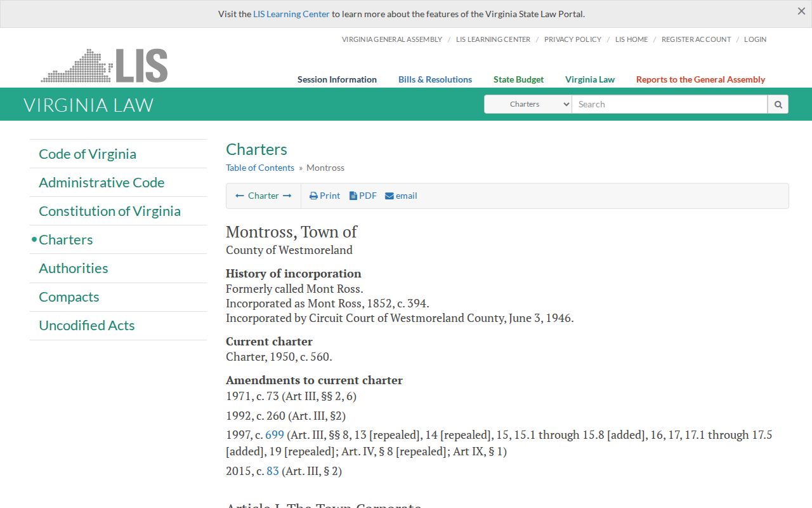
Task: Open Register Account link
Action: (x=696, y=39)
